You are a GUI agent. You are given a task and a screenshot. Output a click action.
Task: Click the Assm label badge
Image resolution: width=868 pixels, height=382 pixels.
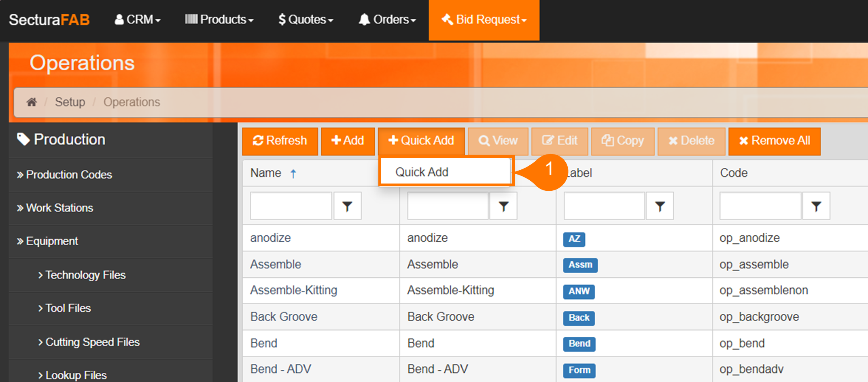click(580, 265)
